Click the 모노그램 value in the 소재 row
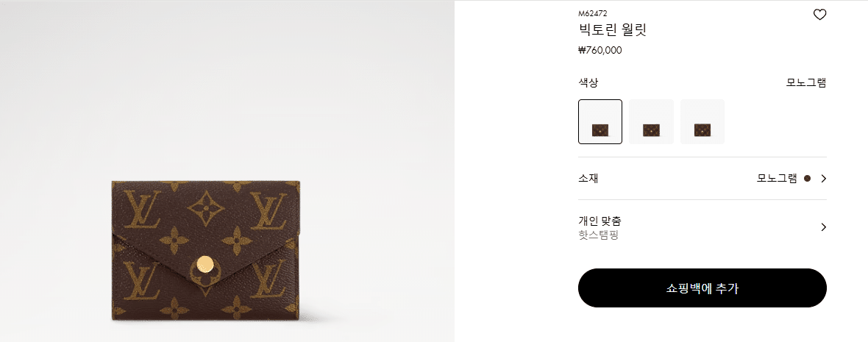The width and height of the screenshot is (868, 342). click(778, 179)
